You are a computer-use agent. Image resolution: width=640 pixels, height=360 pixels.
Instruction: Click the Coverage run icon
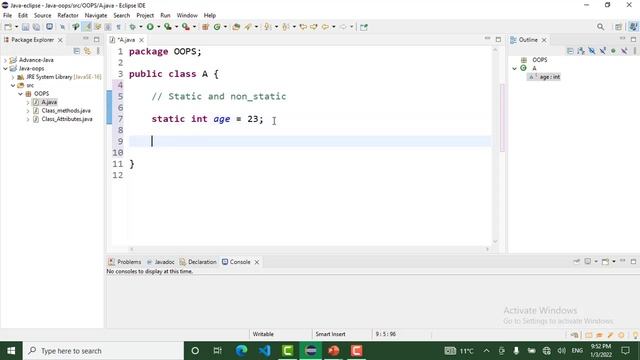pos(167,27)
